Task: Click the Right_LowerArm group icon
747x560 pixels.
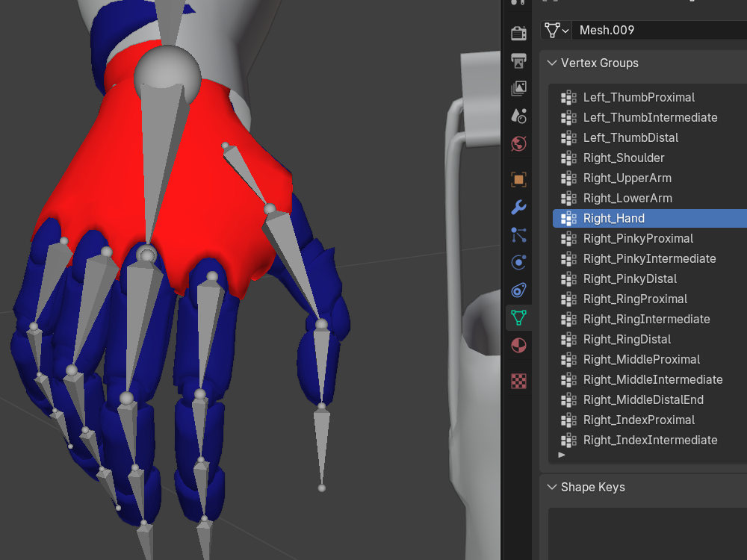Action: 568,199
